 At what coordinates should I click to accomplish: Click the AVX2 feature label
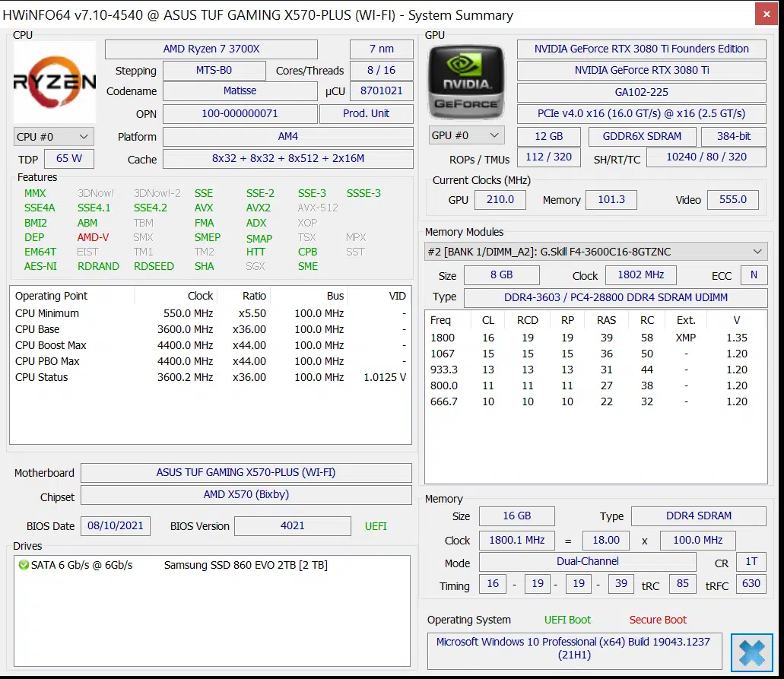[x=258, y=208]
